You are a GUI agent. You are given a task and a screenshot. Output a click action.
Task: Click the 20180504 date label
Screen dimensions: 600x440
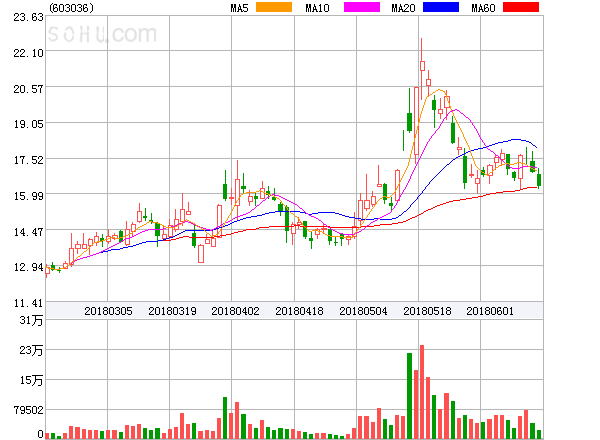click(x=363, y=311)
